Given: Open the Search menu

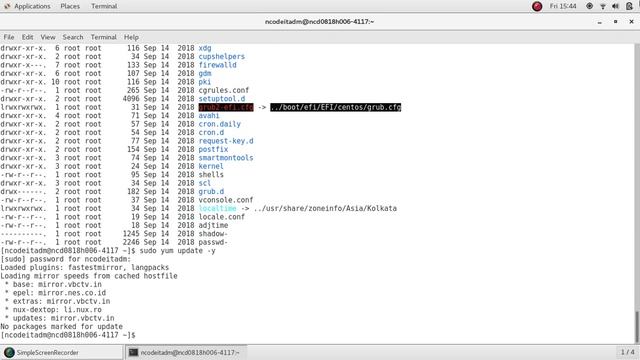Looking at the screenshot, I should point(73,37).
